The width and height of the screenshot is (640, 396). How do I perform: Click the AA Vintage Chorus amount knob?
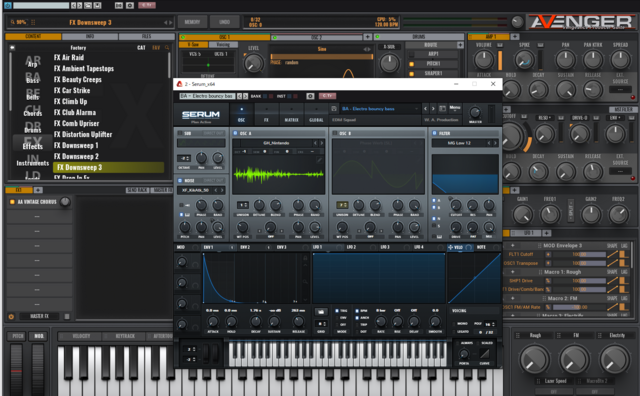pyautogui.click(x=65, y=202)
